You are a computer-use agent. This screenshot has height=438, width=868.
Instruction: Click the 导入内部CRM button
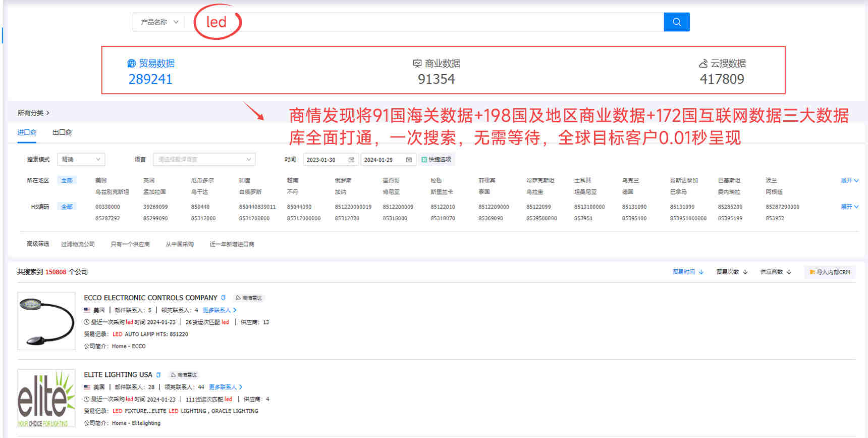830,272
